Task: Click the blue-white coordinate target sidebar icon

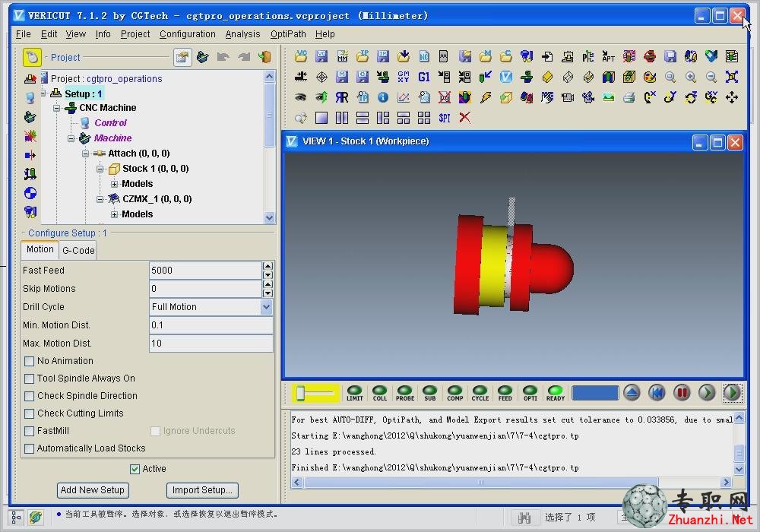Action: [30, 193]
